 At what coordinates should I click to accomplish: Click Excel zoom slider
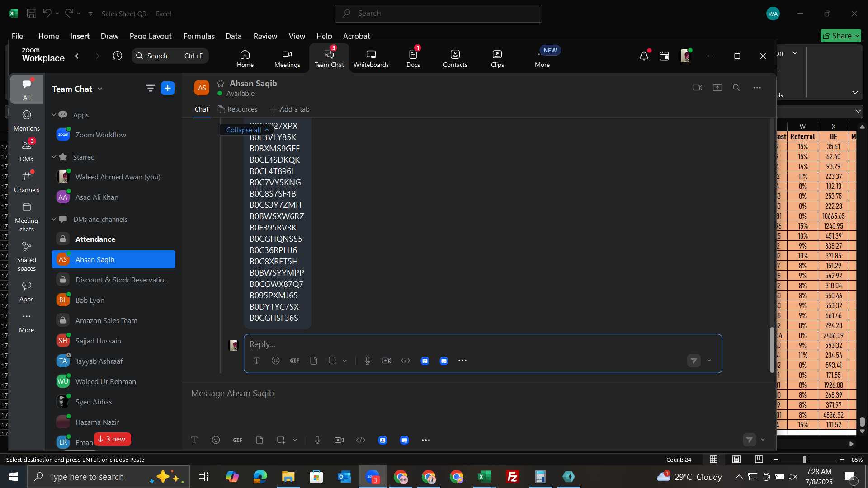(x=805, y=460)
